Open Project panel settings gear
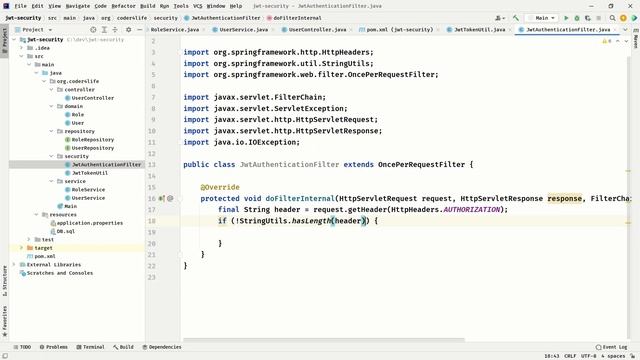Screen dimensions: 640x360 [129, 30]
